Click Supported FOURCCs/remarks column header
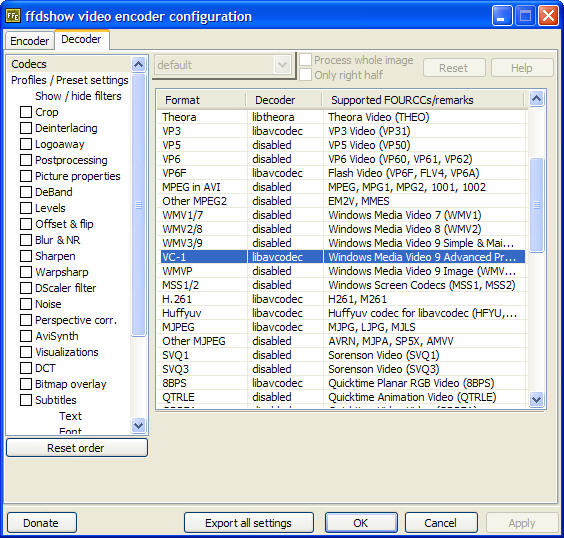 coord(423,100)
